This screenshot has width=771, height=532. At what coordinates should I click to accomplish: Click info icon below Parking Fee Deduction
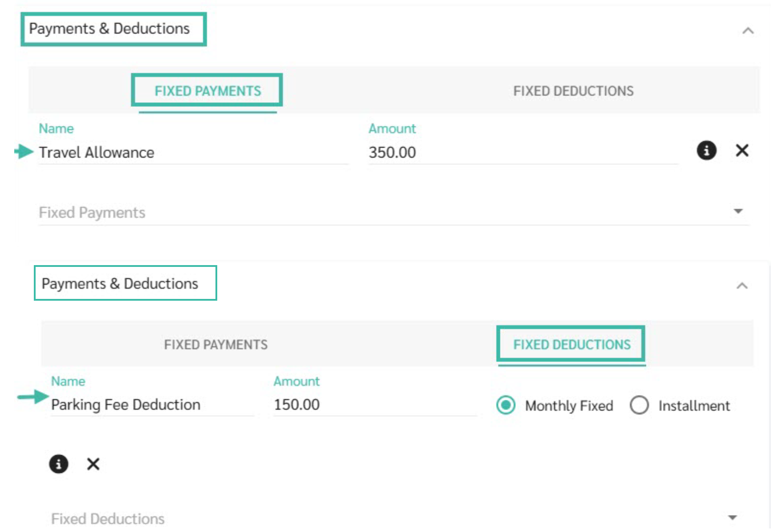click(x=58, y=464)
